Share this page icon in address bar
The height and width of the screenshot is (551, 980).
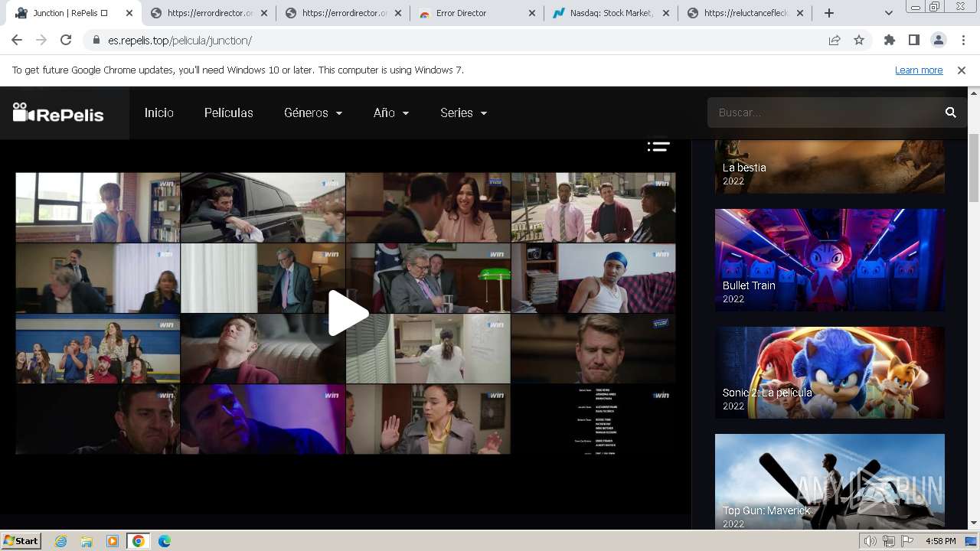pyautogui.click(x=835, y=41)
